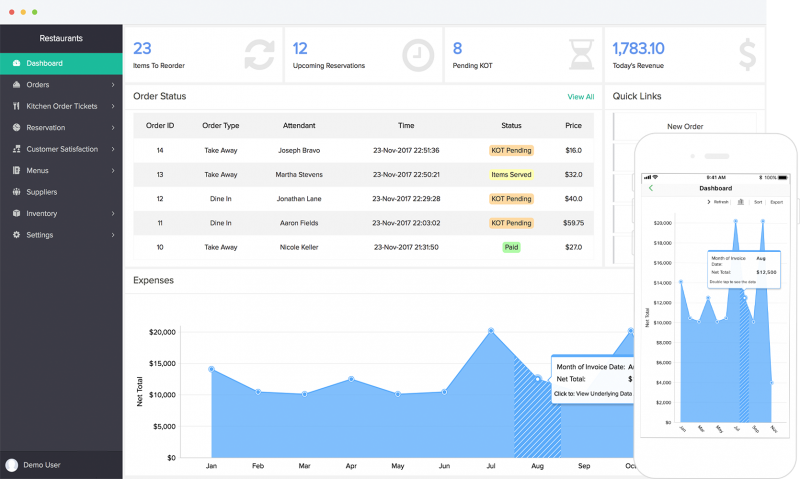This screenshot has height=479, width=800.
Task: Tap Export on the phone dashboard
Action: click(x=776, y=202)
